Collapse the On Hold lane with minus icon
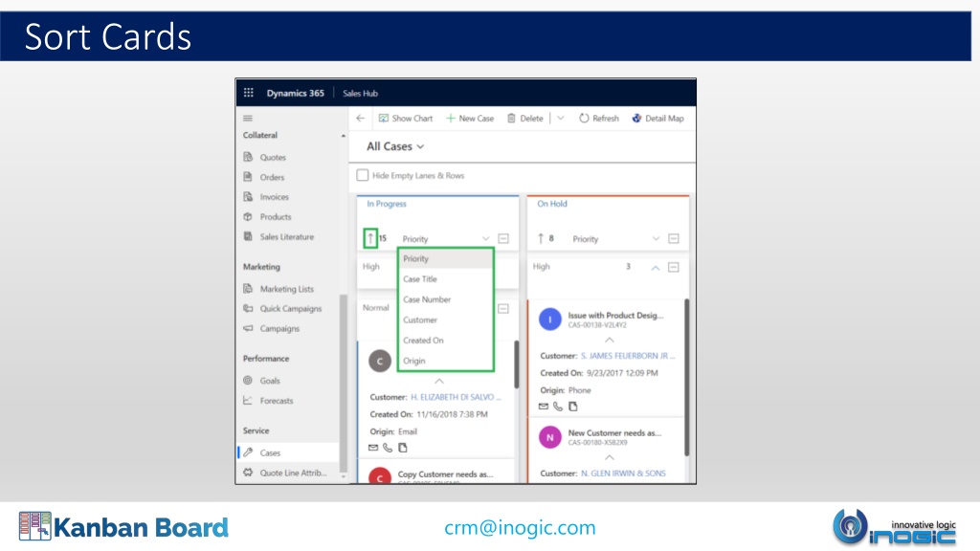The width and height of the screenshot is (980, 551). [x=673, y=238]
